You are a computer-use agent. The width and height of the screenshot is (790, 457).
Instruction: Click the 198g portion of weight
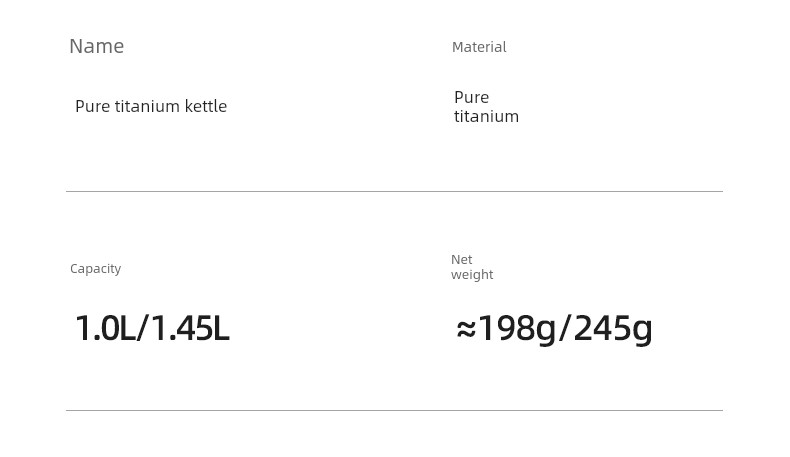click(x=517, y=330)
